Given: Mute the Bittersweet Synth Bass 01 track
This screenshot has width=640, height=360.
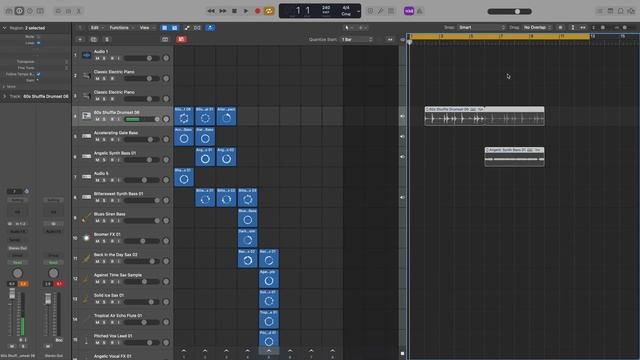Looking at the screenshot, I should pos(97,200).
